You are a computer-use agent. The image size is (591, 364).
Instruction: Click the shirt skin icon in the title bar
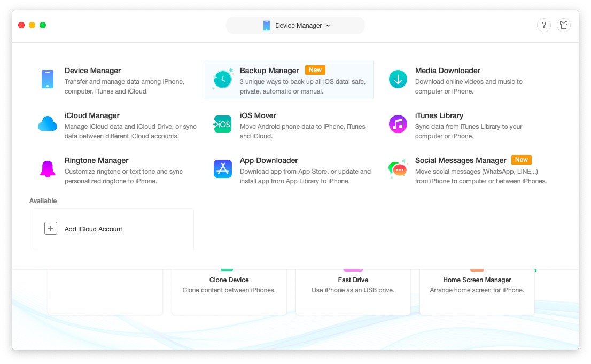[x=564, y=25]
